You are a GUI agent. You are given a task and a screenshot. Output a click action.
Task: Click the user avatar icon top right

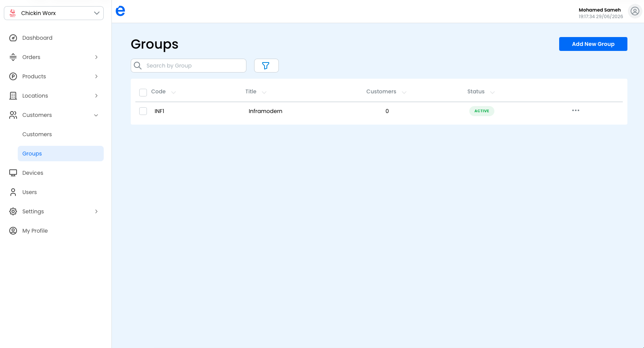pos(635,11)
